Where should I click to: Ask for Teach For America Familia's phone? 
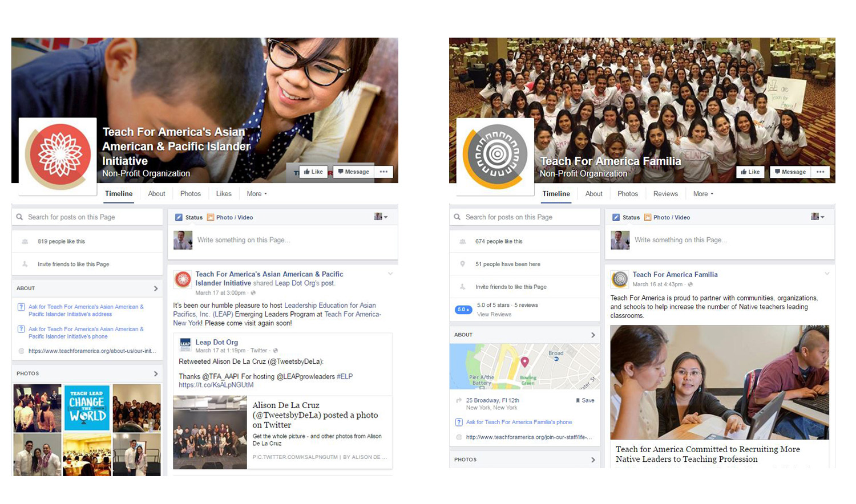pos(519,422)
